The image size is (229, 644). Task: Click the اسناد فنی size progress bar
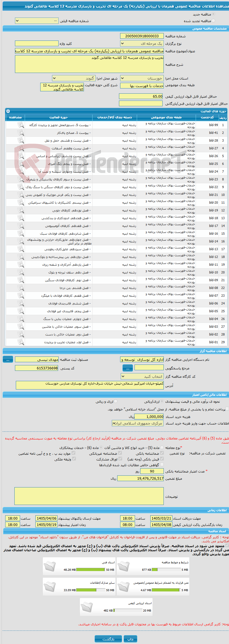pos(91,569)
